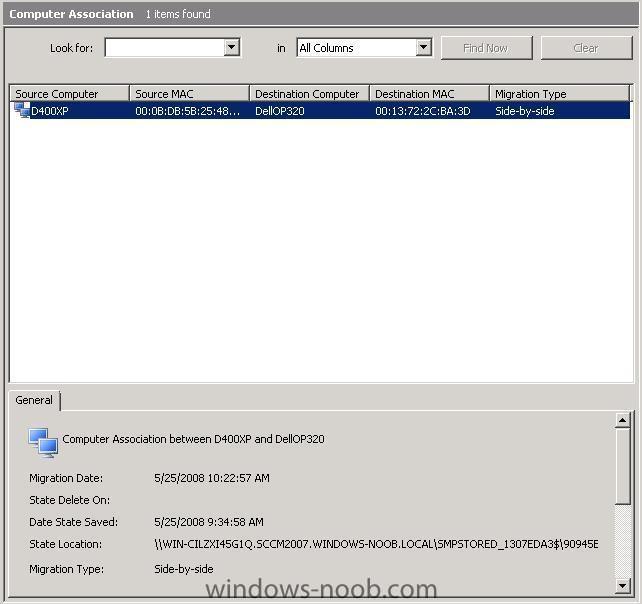Sort by Destination MAC column header

click(430, 94)
